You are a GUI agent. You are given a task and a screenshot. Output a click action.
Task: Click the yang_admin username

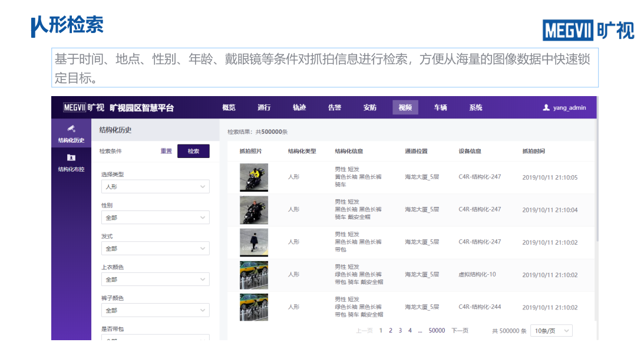coord(569,108)
